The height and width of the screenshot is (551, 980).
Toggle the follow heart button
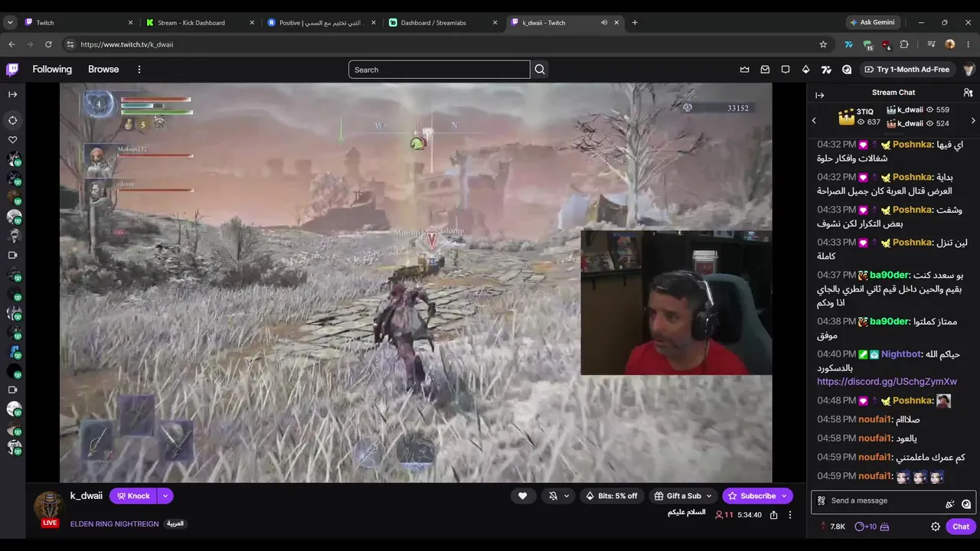(x=523, y=496)
